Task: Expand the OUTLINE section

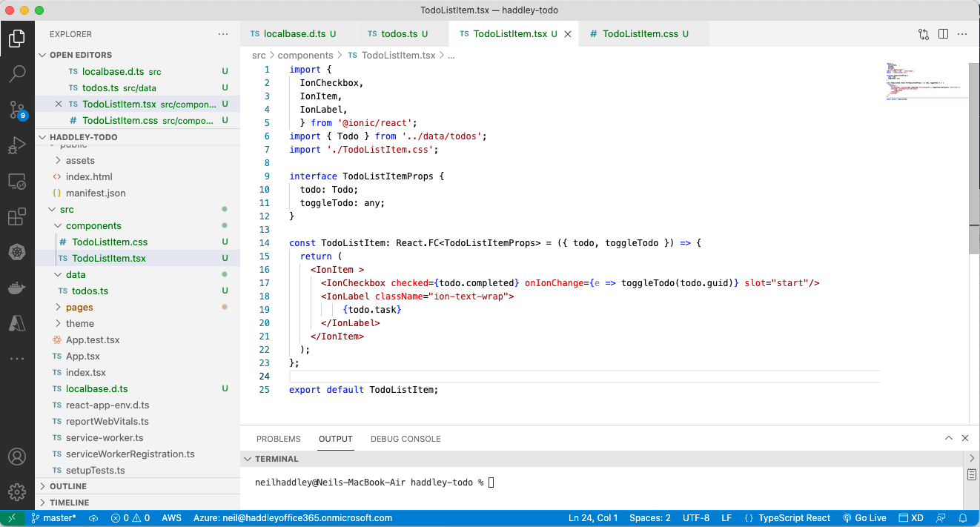Action: click(68, 486)
